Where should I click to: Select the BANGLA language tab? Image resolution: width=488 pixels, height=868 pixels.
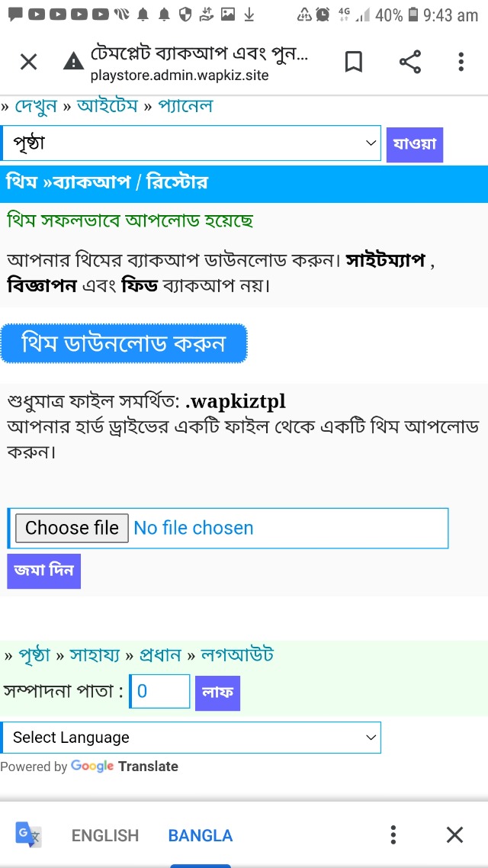tap(201, 835)
